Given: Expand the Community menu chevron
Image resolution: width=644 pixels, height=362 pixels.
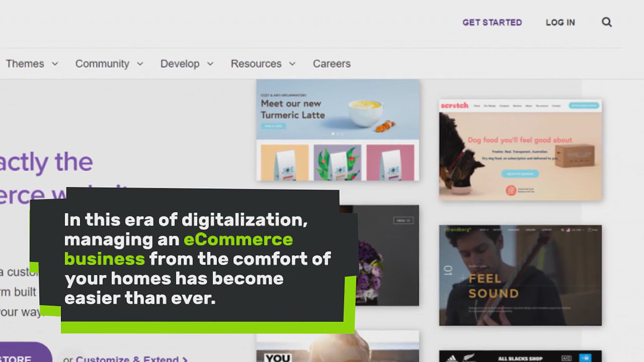Looking at the screenshot, I should pyautogui.click(x=140, y=64).
